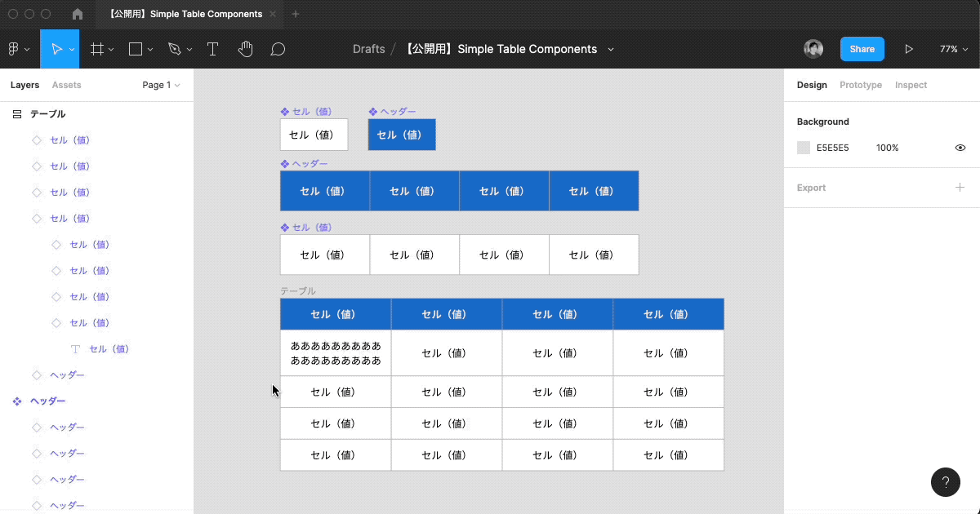
Task: Toggle background visibility eye icon
Action: (960, 148)
